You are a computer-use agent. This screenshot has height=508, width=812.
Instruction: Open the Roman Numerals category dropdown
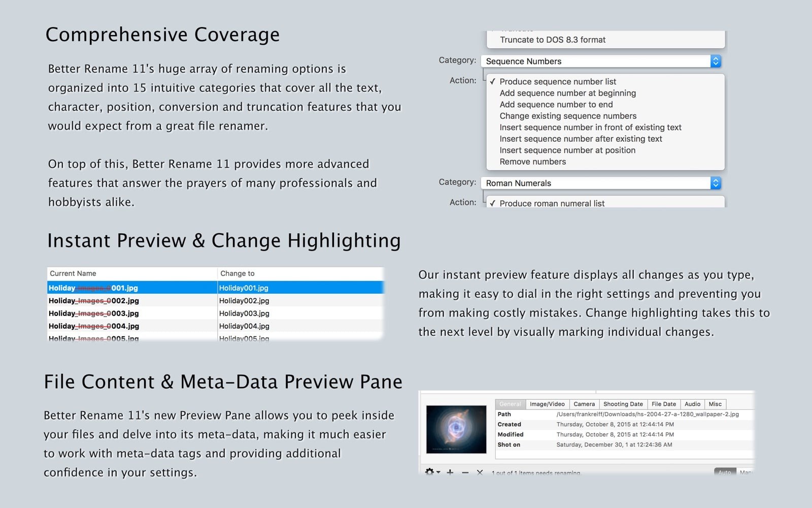pyautogui.click(x=716, y=183)
